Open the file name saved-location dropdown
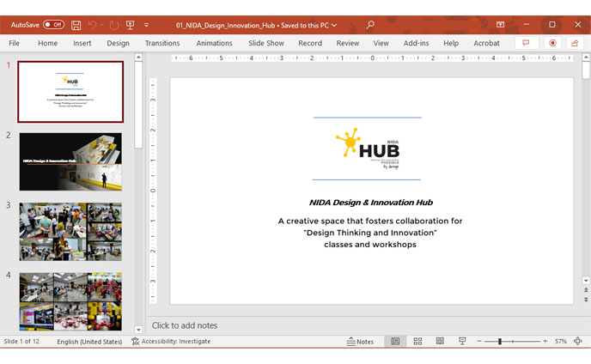This screenshot has height=364, width=591. [334, 25]
